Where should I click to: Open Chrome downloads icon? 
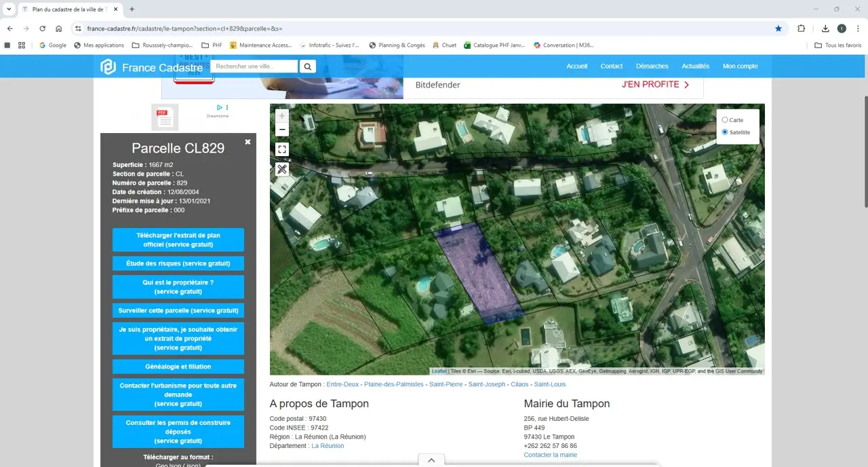[825, 29]
